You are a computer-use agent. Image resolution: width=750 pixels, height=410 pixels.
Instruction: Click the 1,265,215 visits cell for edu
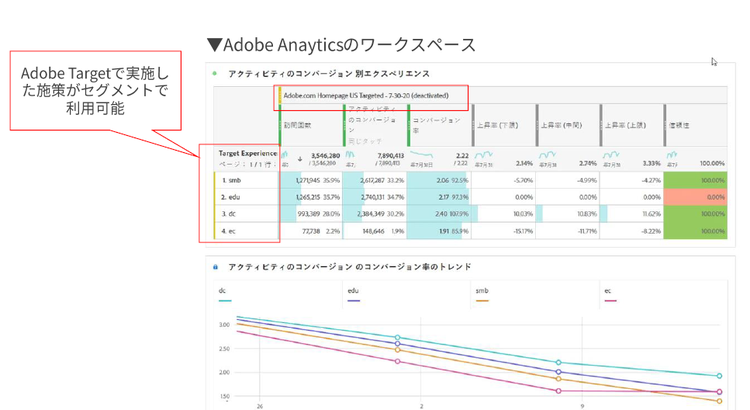pos(311,197)
